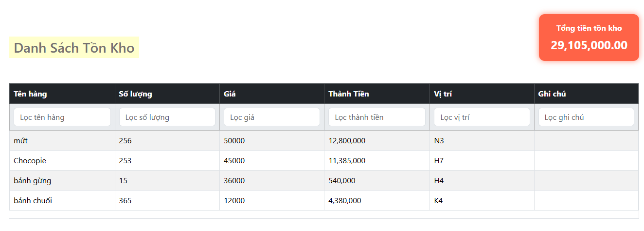Focus the 'Lọc số lượng' filter input
Viewport: 644px width, 231px height.
pos(167,117)
